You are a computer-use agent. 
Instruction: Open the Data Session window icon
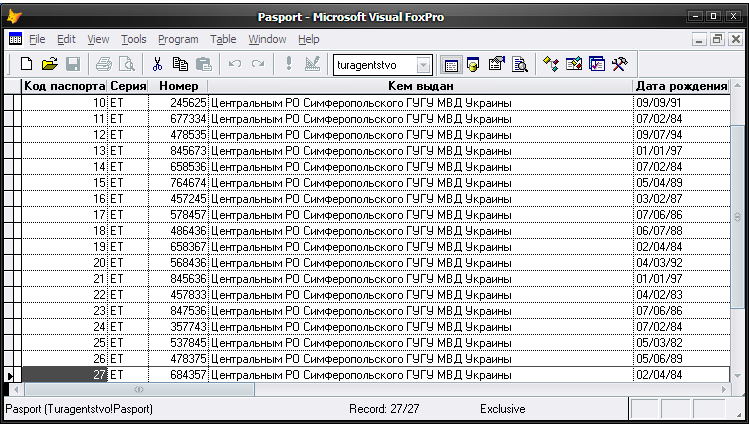473,64
